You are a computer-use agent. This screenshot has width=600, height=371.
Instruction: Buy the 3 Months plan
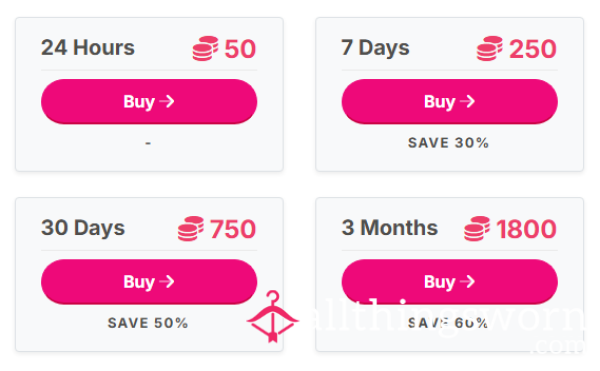pyautogui.click(x=450, y=282)
